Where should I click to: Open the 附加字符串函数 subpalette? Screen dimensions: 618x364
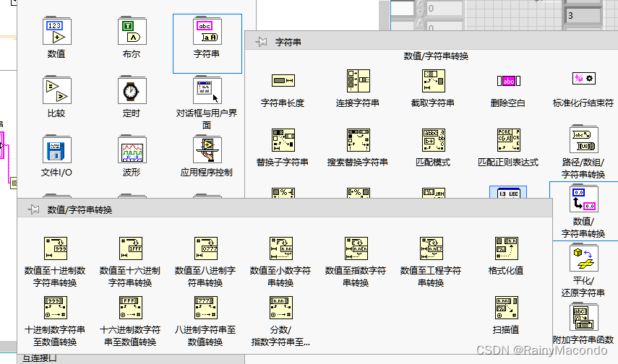point(584,317)
